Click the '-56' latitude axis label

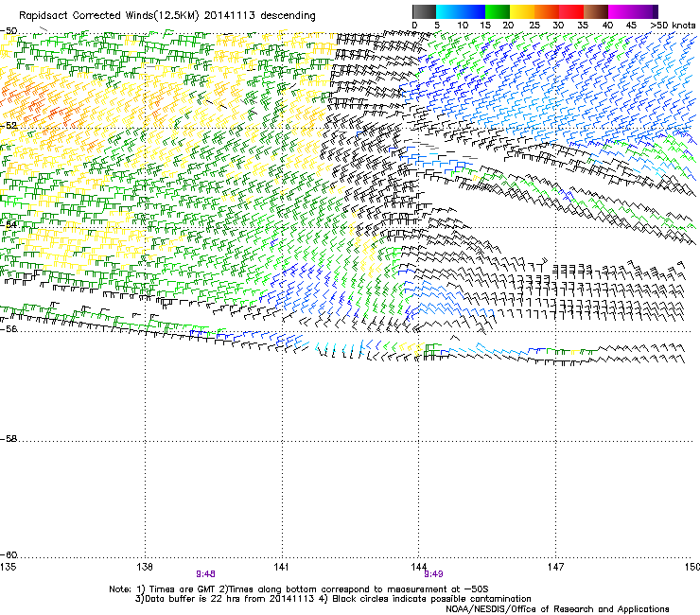click(x=9, y=328)
